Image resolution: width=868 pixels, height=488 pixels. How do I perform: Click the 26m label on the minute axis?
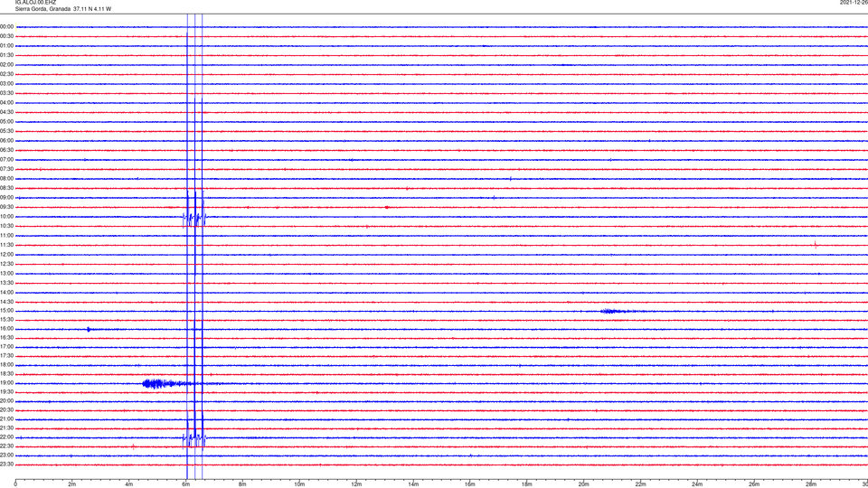[x=754, y=484]
